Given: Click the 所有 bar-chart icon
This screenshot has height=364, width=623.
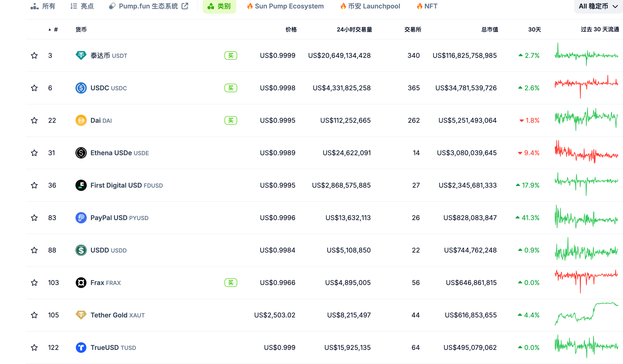Looking at the screenshot, I should (35, 6).
